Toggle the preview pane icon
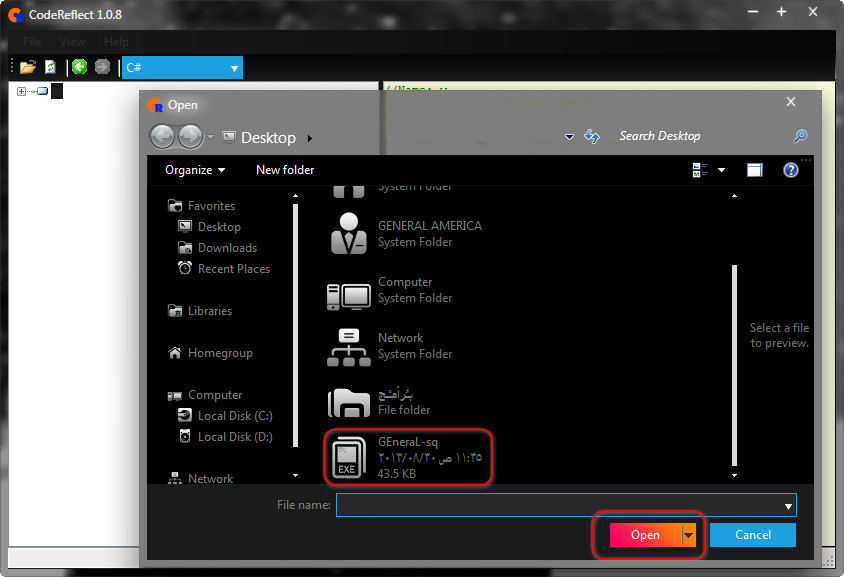This screenshot has height=577, width=844. coord(755,170)
